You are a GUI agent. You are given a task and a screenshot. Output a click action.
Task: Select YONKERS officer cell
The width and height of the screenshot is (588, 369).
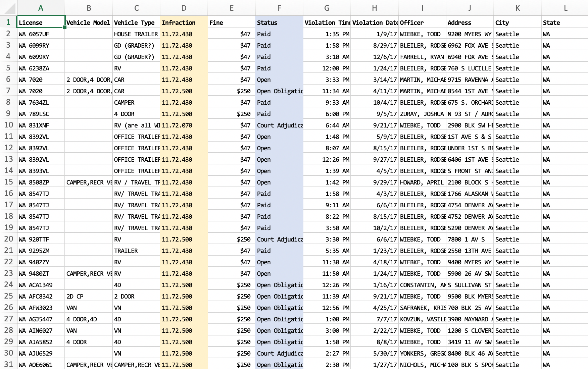click(x=422, y=353)
